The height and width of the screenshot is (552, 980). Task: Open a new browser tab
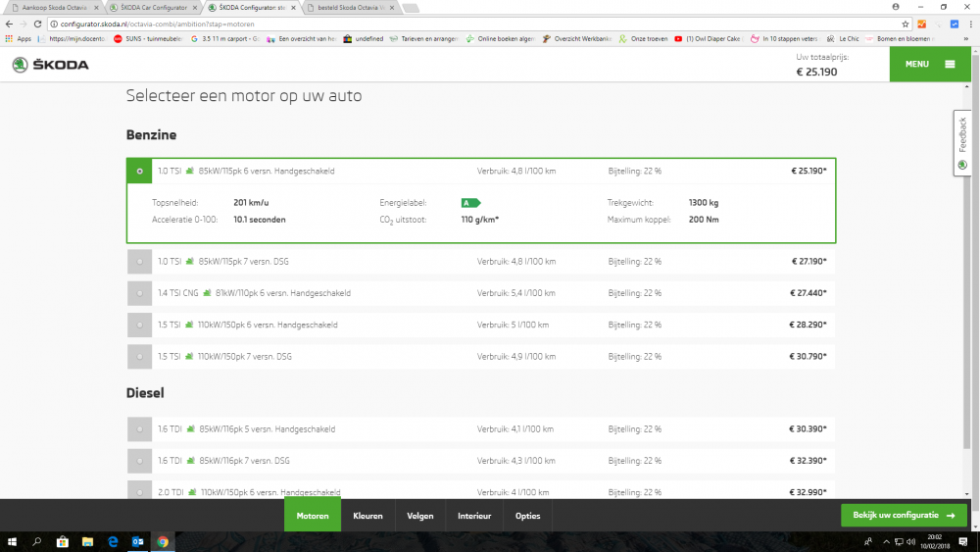[411, 8]
